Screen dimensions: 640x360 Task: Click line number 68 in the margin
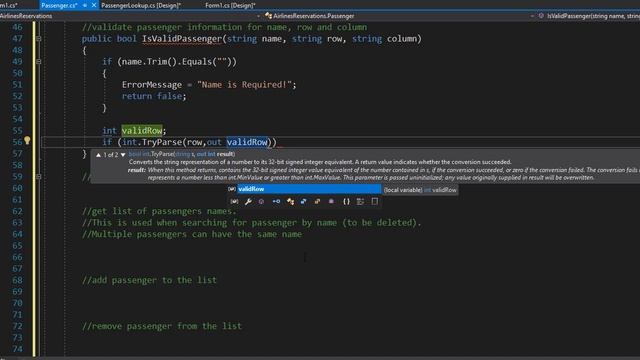click(17, 280)
